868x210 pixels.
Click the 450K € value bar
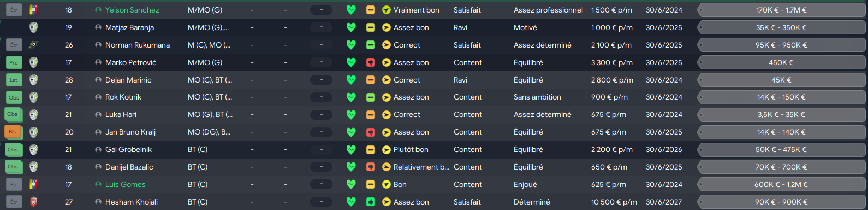point(781,62)
